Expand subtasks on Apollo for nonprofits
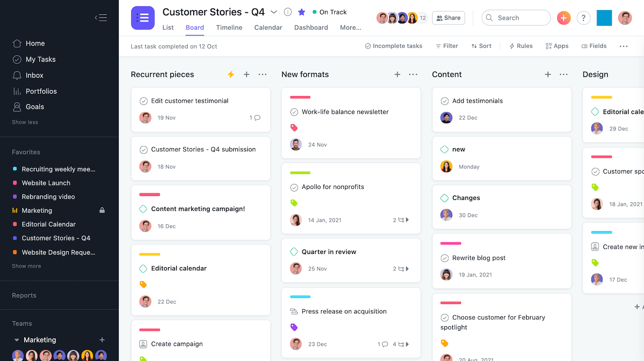644x361 pixels. [x=407, y=220]
